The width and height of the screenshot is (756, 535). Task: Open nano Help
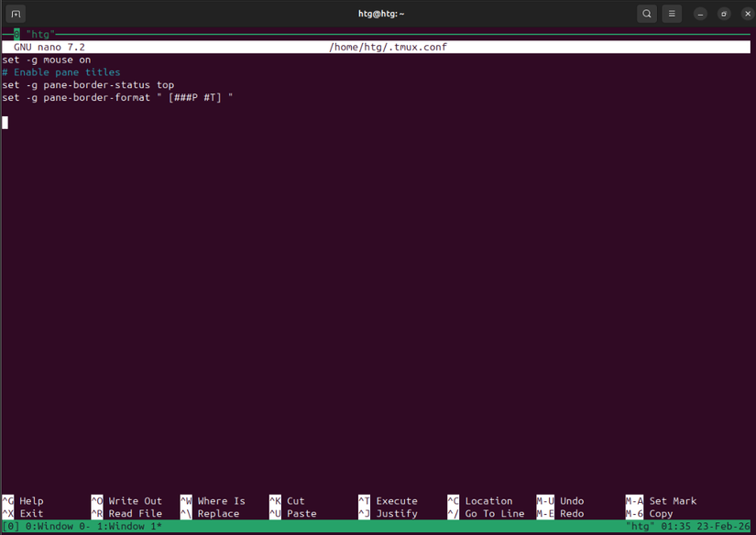point(25,500)
